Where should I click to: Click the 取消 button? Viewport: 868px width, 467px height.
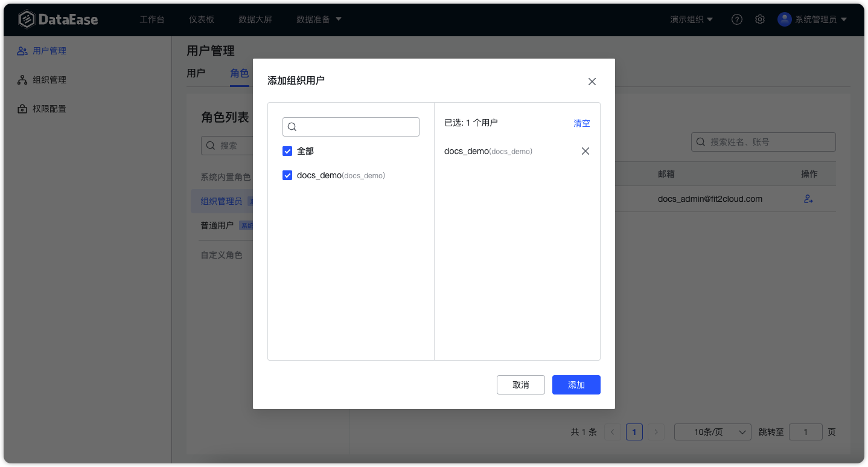coord(521,385)
